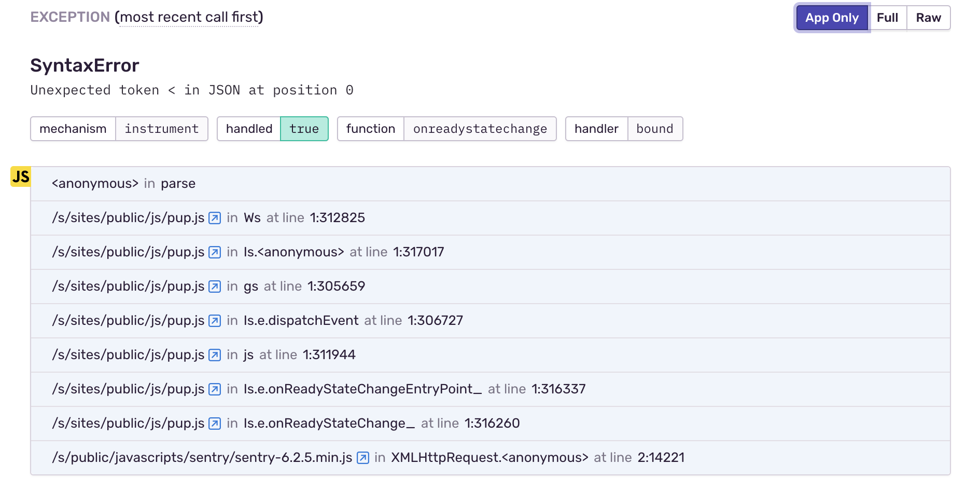This screenshot has width=980, height=491.
Task: Toggle the App Only stack trace filter
Action: click(x=831, y=17)
